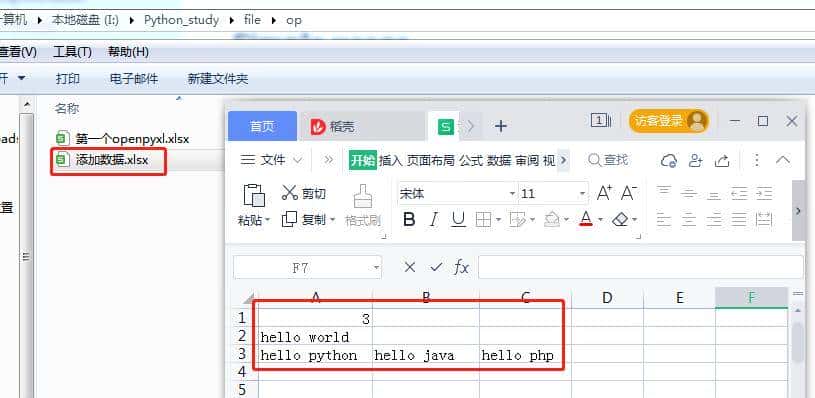Viewport: 815px width, 398px height.
Task: Toggle Italic formatting
Action: [433, 220]
